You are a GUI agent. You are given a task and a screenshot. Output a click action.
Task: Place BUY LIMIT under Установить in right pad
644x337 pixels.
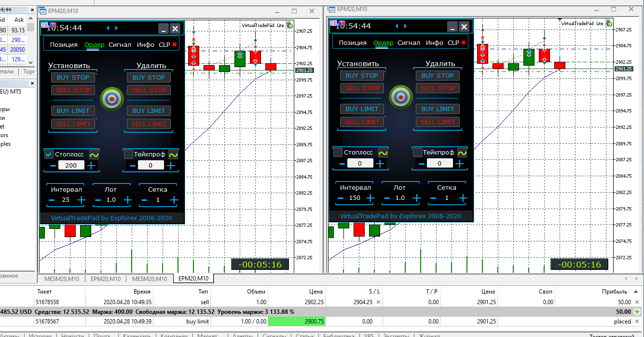(362, 109)
